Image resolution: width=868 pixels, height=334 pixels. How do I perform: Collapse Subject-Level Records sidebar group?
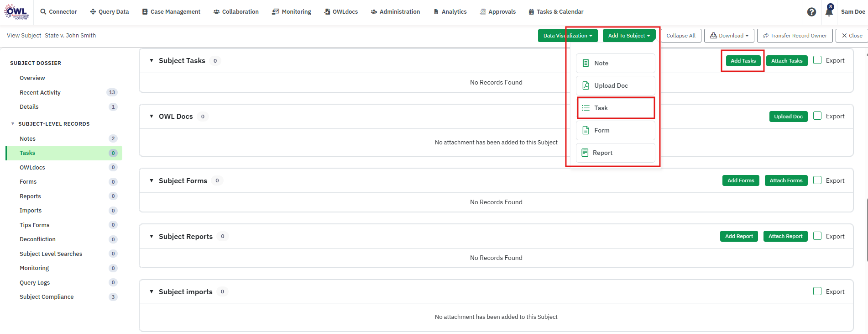click(13, 124)
